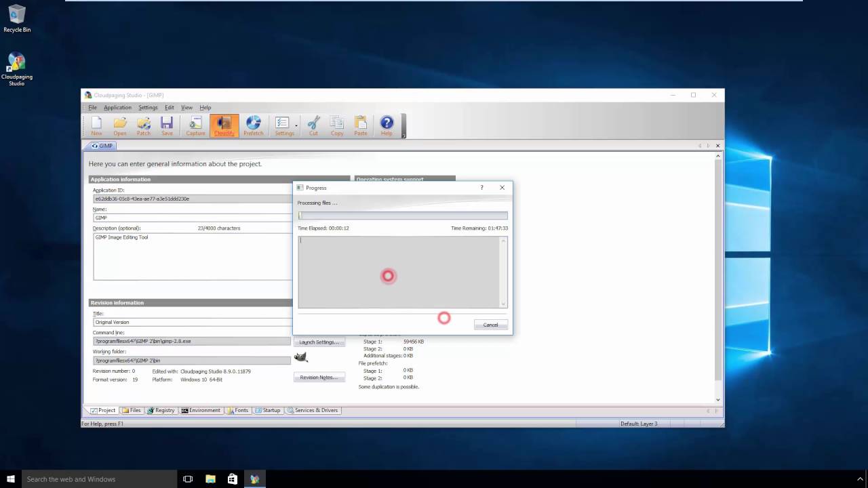
Task: Open the Edit menu
Action: click(170, 107)
